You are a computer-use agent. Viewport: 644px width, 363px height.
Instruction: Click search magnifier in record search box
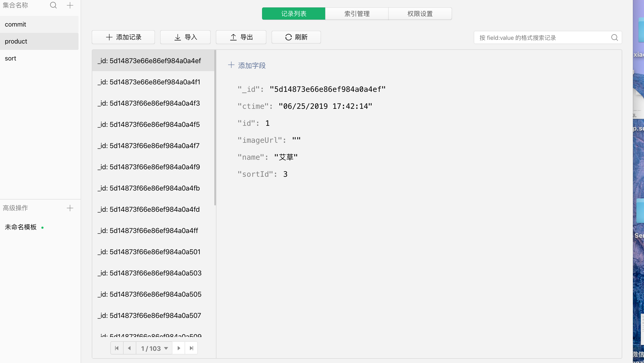pos(615,38)
